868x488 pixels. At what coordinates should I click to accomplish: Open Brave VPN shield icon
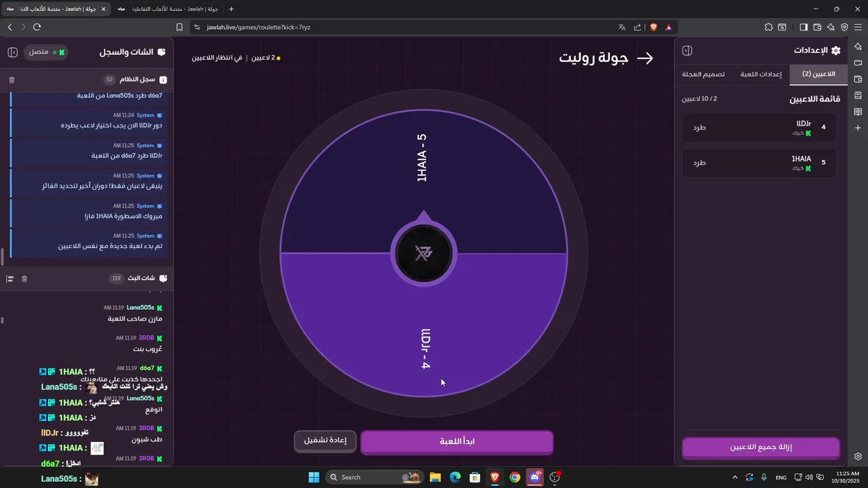coord(844,27)
